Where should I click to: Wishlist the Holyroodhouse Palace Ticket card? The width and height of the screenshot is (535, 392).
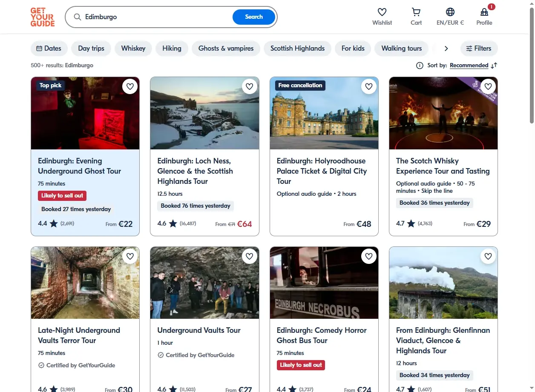(x=369, y=86)
